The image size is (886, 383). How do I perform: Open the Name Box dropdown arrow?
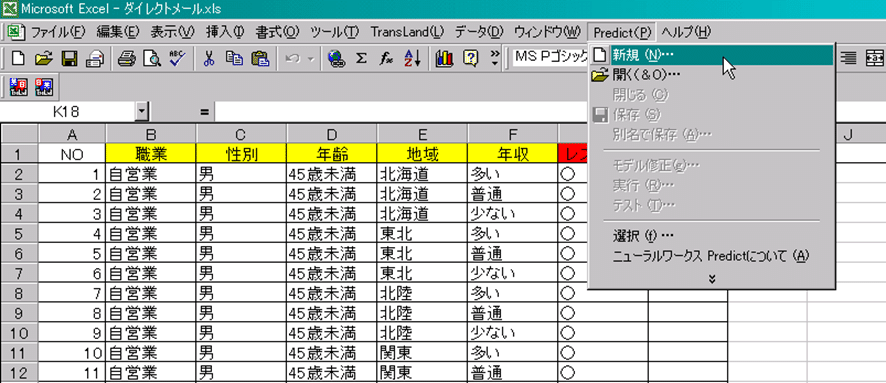coord(142,112)
